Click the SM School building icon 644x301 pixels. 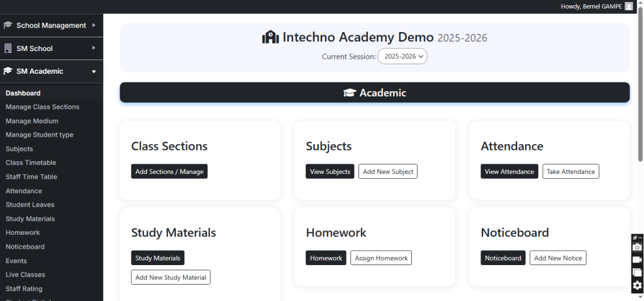pos(8,48)
